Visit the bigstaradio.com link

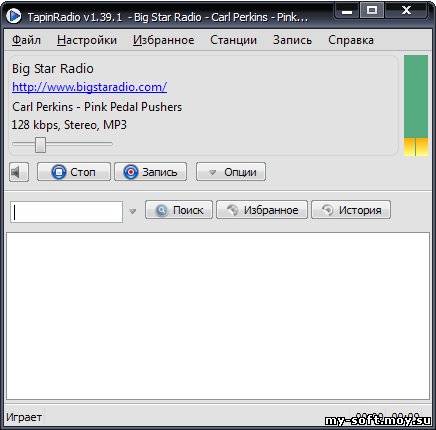tap(89, 87)
